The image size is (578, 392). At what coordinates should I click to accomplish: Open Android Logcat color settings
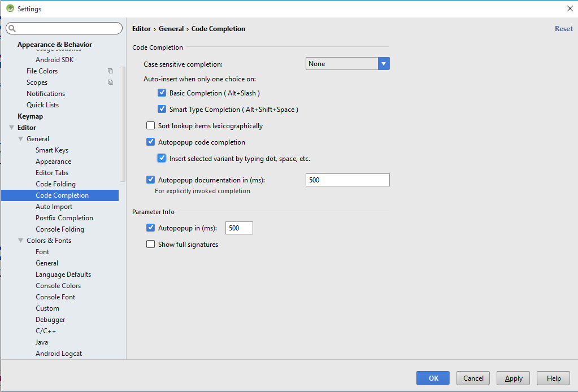click(x=59, y=354)
